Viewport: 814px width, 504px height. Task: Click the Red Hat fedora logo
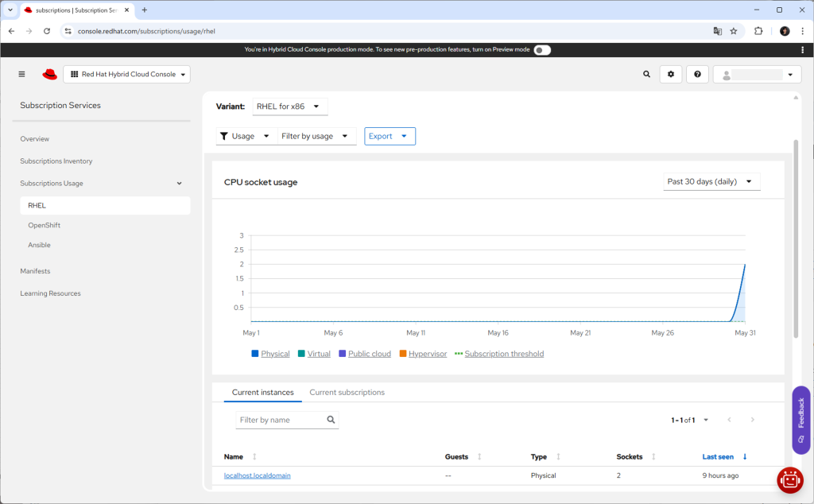tap(50, 74)
